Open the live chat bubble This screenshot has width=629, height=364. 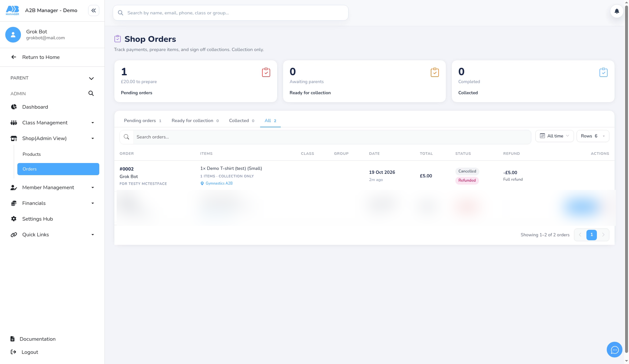[x=615, y=350]
